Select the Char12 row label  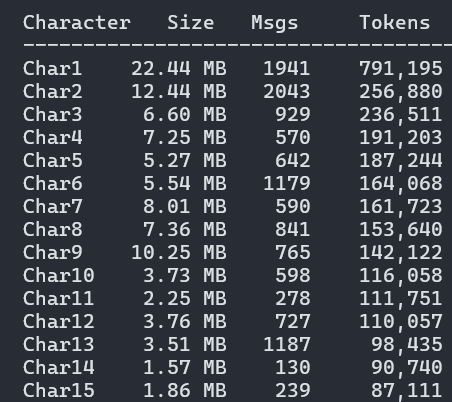(58, 321)
